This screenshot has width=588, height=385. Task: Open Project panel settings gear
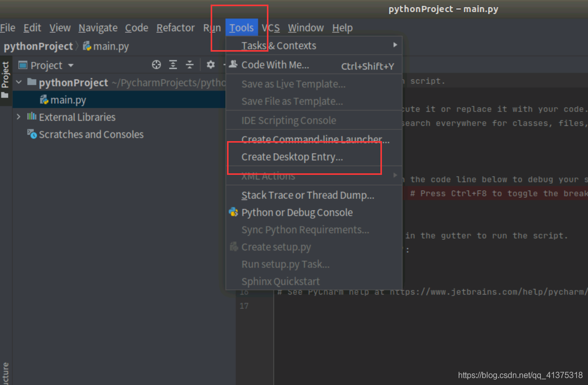(211, 65)
